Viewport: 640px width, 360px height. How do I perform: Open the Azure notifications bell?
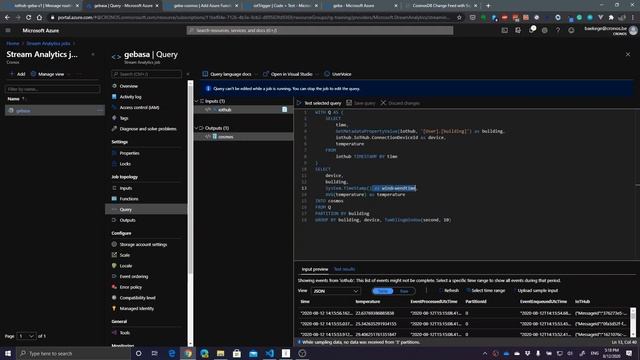531,30
